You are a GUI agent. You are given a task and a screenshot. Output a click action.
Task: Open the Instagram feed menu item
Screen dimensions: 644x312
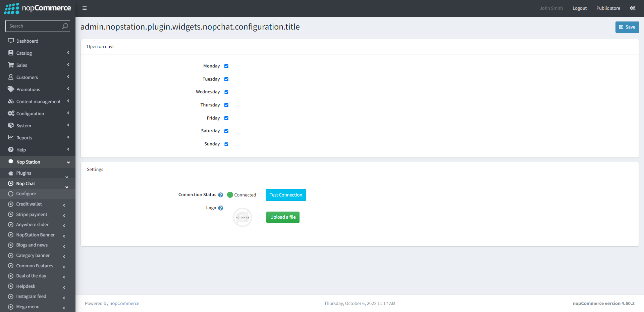pos(38,297)
